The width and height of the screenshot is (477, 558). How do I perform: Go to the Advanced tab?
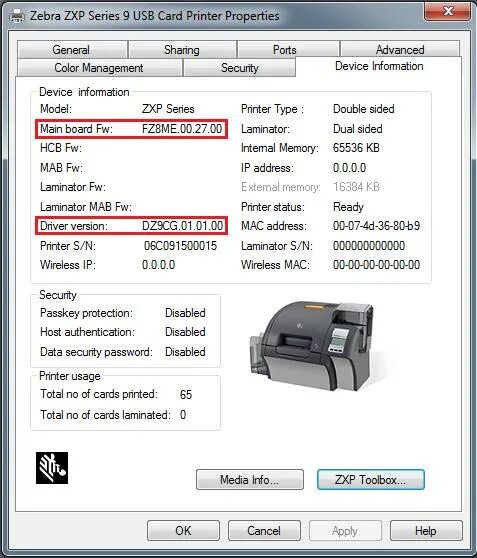point(400,50)
